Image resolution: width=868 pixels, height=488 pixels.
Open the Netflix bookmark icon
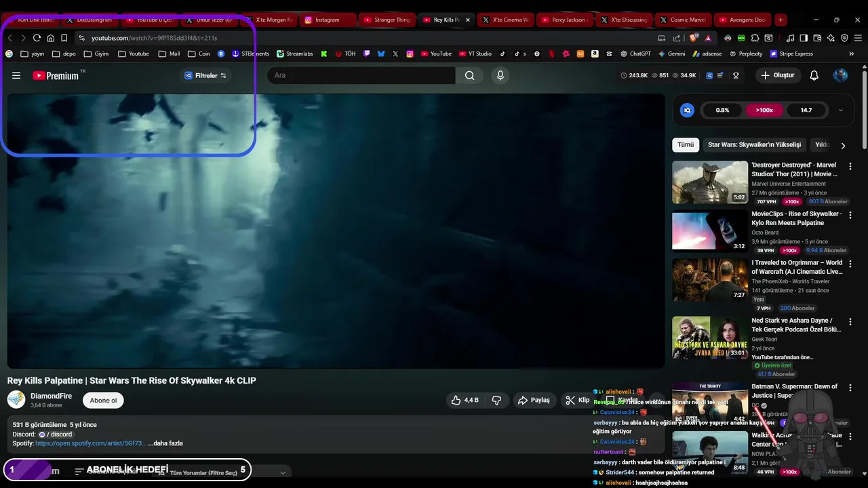(551, 54)
